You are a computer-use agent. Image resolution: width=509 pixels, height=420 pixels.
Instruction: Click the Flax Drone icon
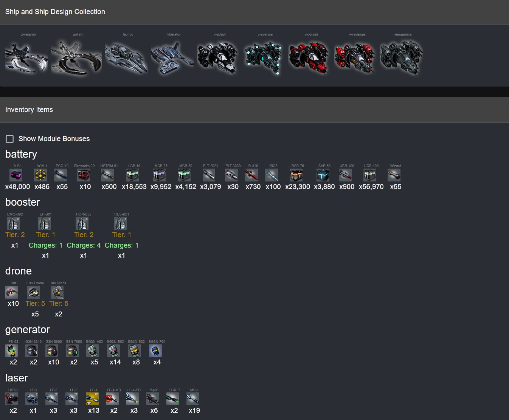pyautogui.click(x=33, y=292)
